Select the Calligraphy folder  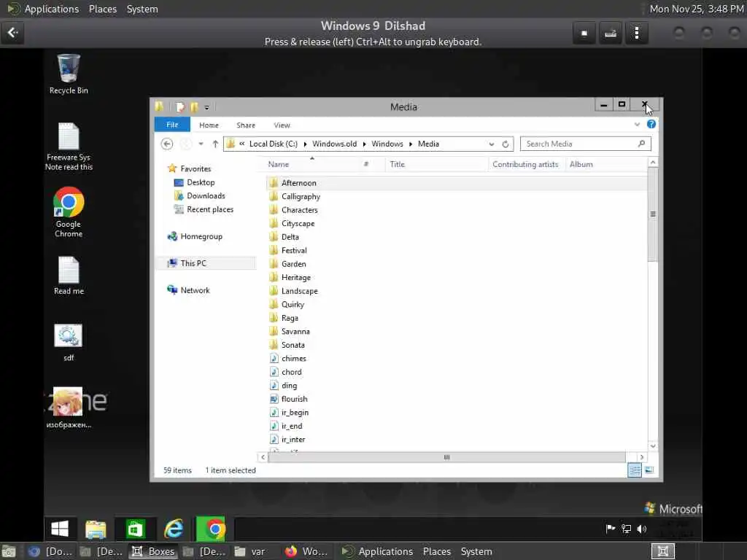pyautogui.click(x=301, y=196)
